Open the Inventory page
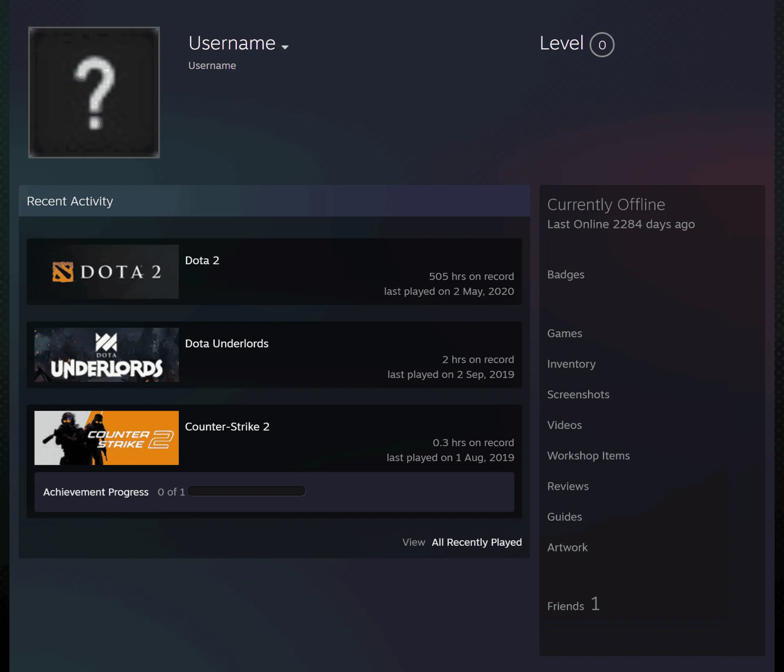Viewport: 784px width, 672px height. [x=571, y=364]
